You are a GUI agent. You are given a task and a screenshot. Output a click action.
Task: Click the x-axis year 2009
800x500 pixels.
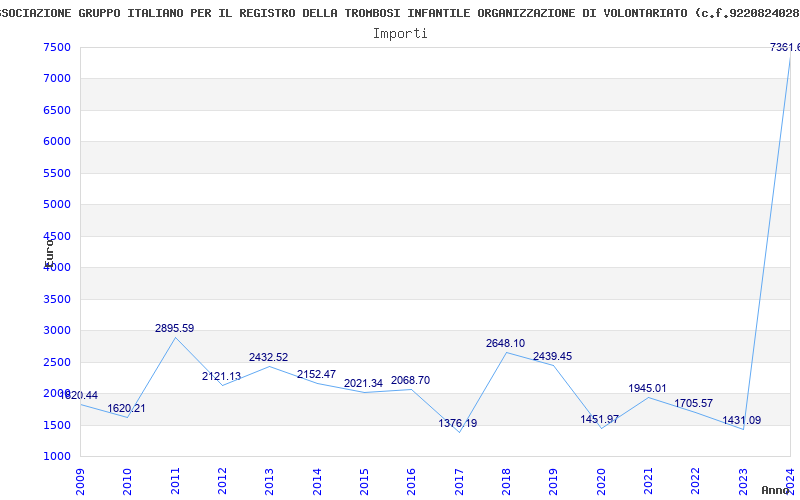click(x=80, y=482)
